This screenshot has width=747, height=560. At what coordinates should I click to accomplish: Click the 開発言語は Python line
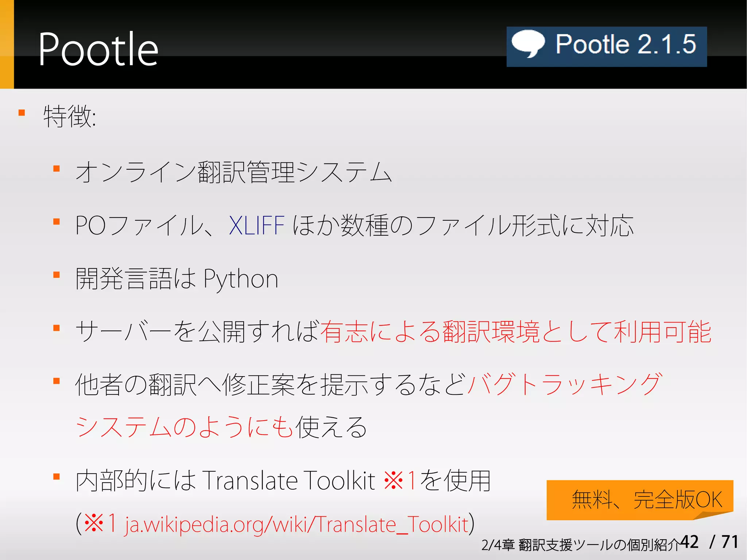click(177, 279)
